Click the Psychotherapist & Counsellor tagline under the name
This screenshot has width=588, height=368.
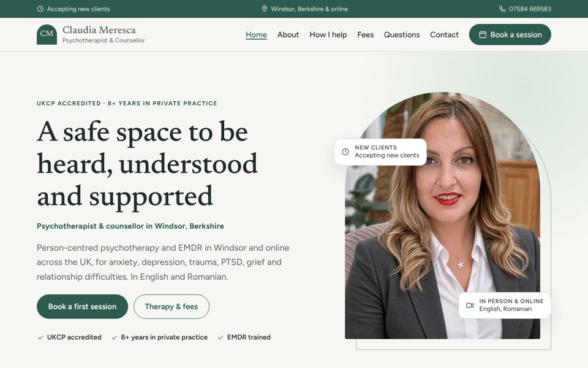pos(104,40)
